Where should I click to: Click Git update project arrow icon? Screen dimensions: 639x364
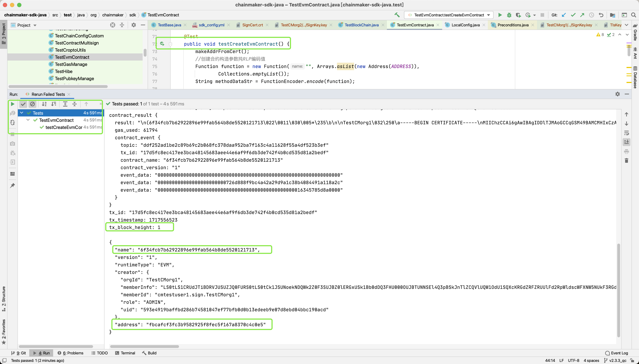click(x=564, y=15)
